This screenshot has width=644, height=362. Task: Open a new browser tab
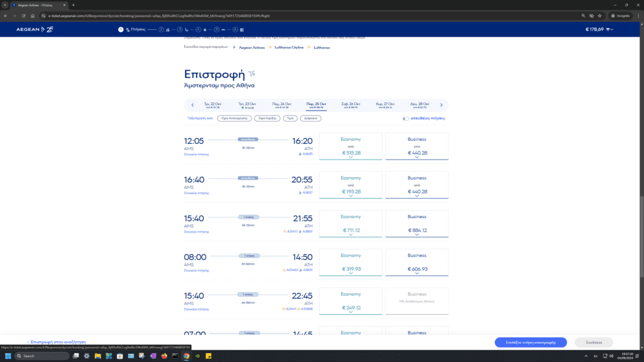tap(73, 5)
